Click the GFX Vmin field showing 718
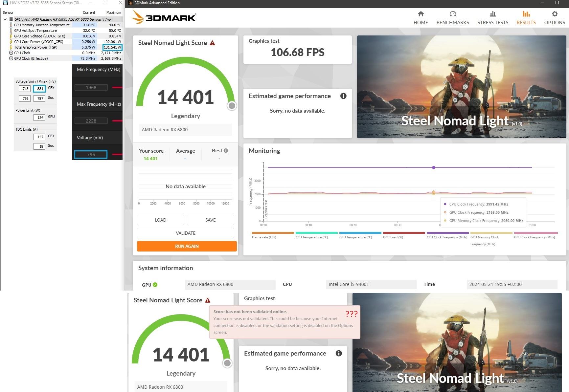This screenshot has width=569, height=392. click(x=25, y=89)
